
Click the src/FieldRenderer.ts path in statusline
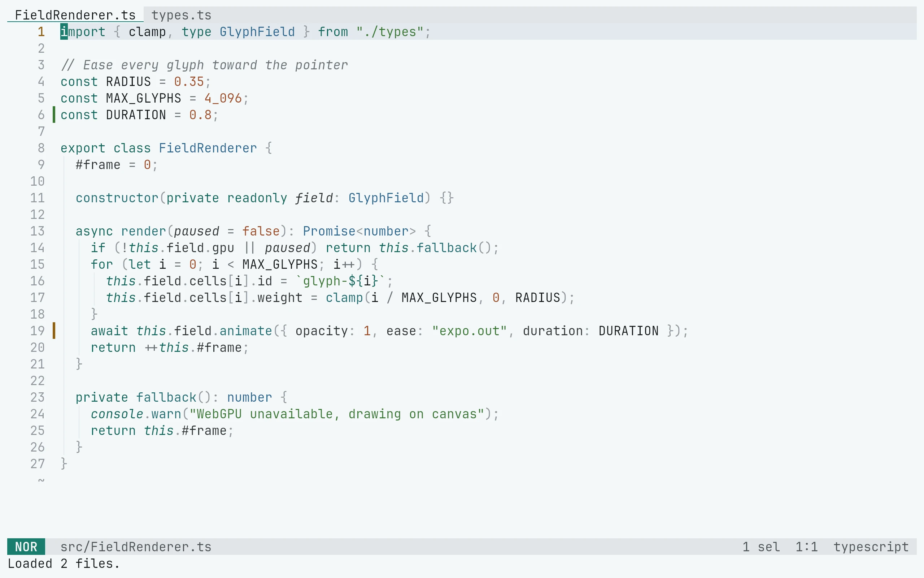click(x=136, y=547)
